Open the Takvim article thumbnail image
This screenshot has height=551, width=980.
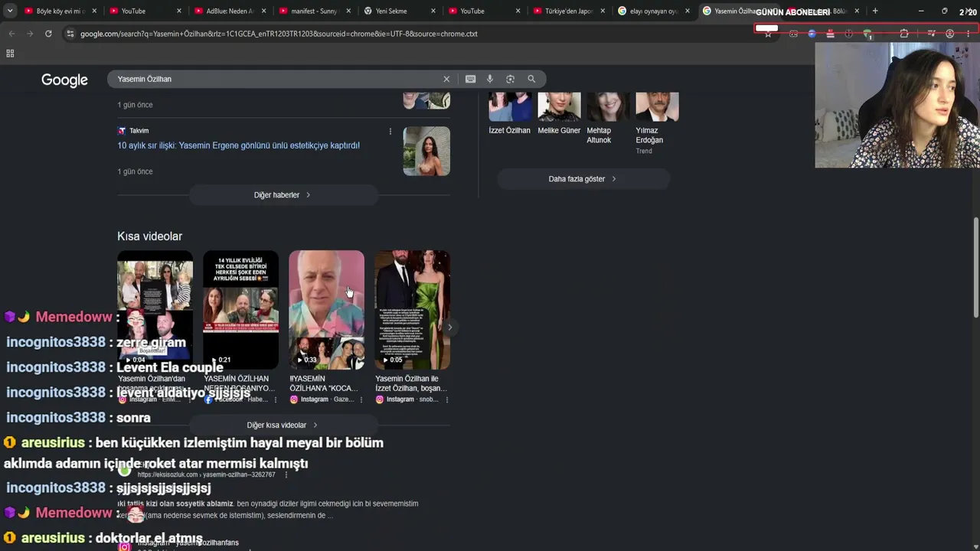point(426,151)
